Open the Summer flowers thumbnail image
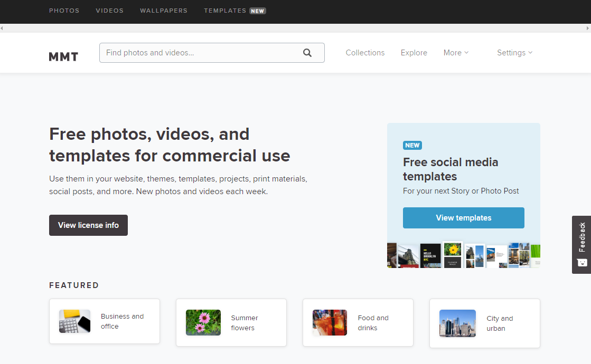Viewport: 591px width, 364px height. pyautogui.click(x=203, y=323)
